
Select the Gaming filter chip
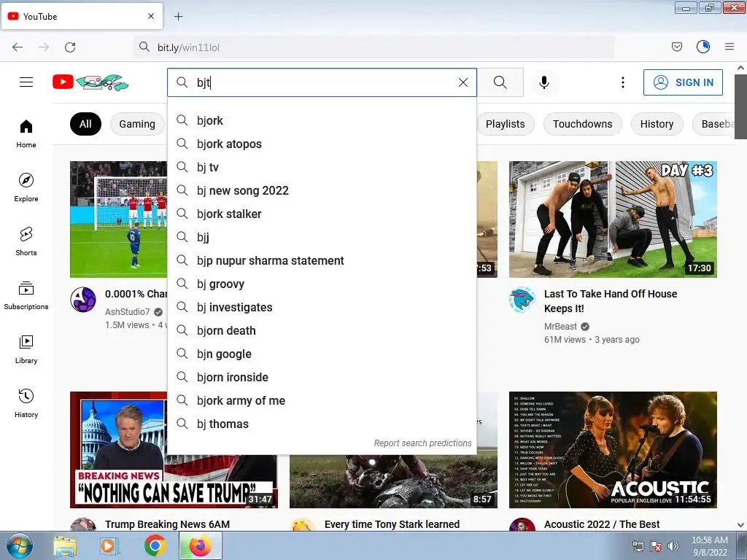click(137, 124)
